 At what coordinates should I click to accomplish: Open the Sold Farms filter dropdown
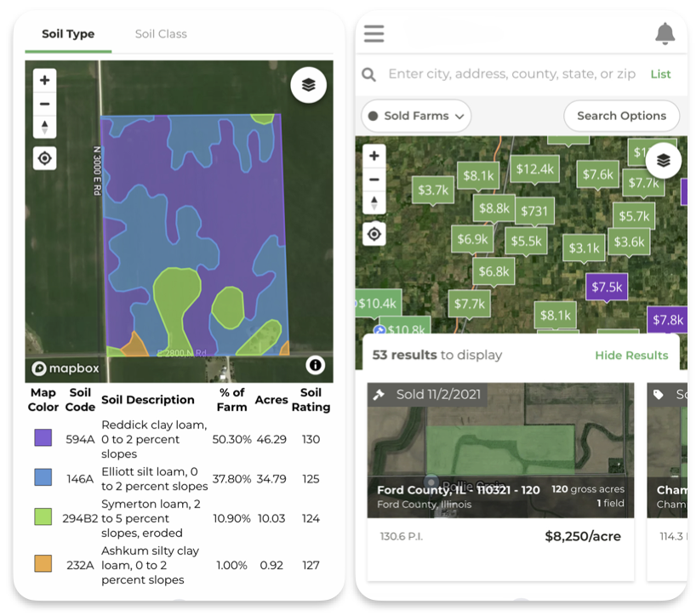pyautogui.click(x=415, y=116)
